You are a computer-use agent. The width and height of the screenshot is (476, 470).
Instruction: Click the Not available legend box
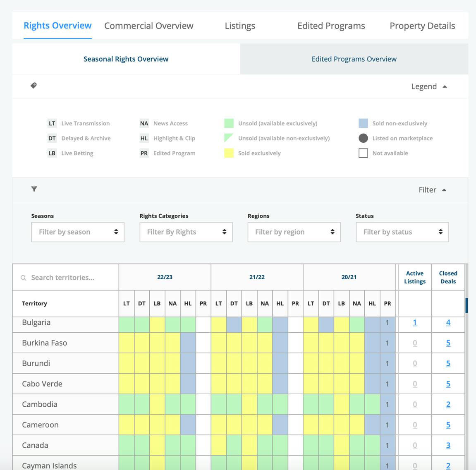[x=363, y=153]
